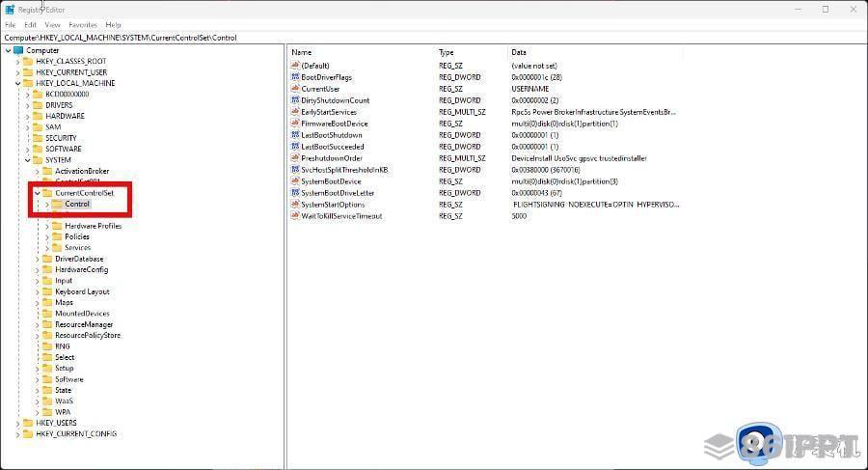
Task: Open the View menu
Action: point(53,25)
